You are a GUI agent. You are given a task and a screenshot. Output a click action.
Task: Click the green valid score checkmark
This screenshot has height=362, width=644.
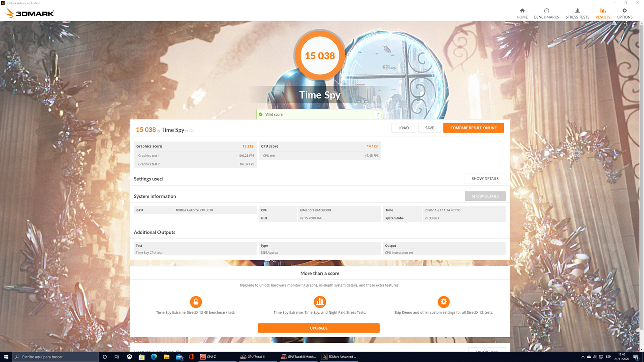point(260,114)
